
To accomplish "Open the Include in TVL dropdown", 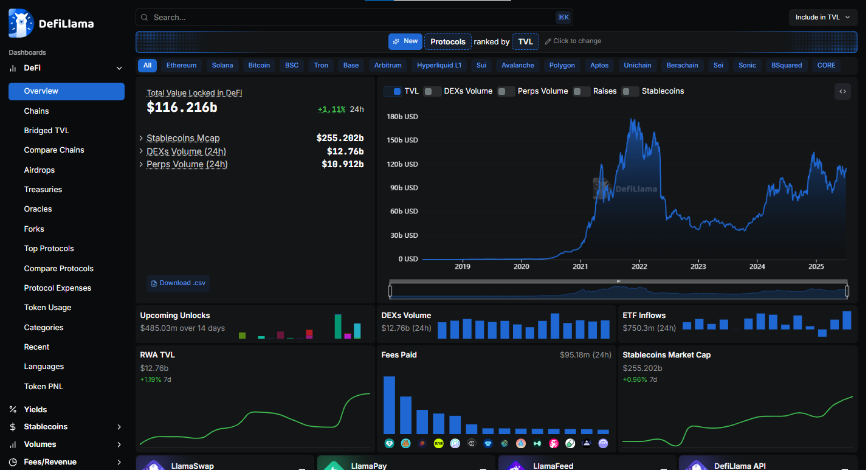I will coord(823,18).
